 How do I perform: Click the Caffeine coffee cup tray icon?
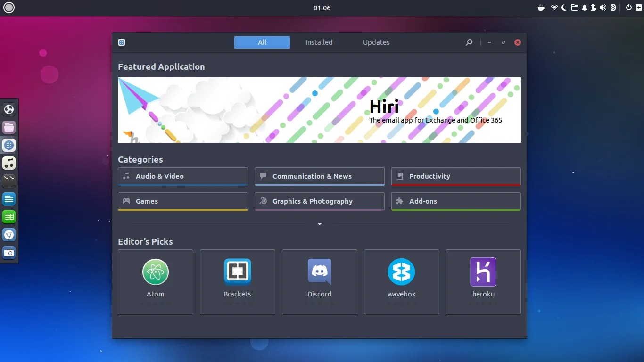tap(542, 8)
